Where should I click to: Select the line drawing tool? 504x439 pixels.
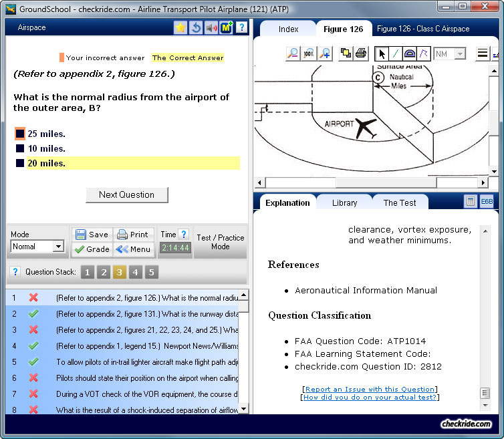[395, 53]
